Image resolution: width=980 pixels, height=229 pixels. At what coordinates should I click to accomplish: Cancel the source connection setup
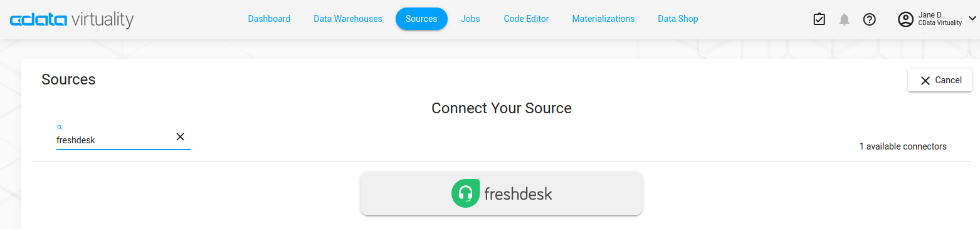(940, 80)
